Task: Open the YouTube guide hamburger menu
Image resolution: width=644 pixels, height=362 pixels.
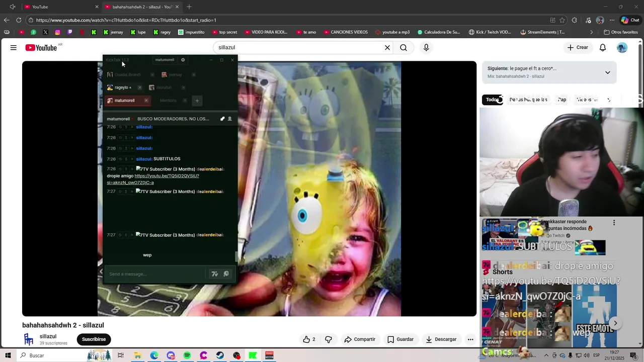Action: point(14,48)
